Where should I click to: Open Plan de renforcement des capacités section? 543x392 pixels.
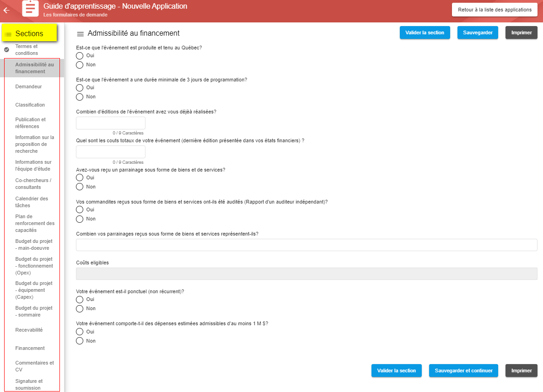click(x=35, y=223)
